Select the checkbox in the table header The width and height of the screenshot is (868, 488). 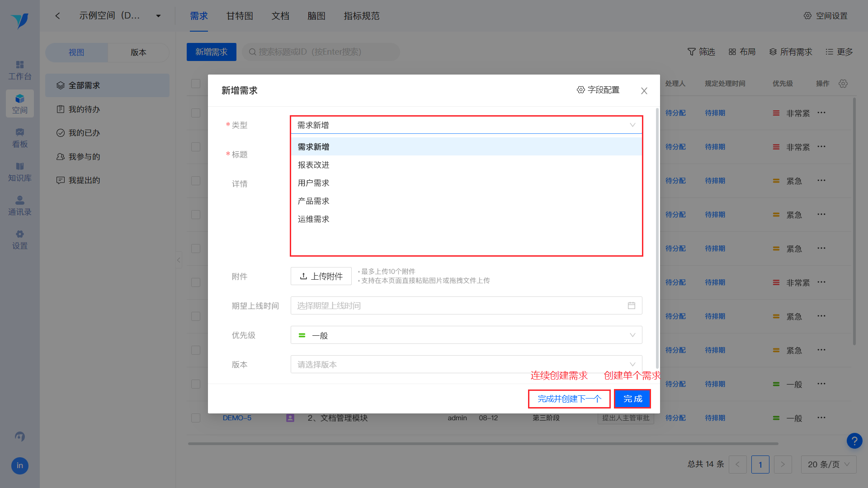[x=195, y=83]
